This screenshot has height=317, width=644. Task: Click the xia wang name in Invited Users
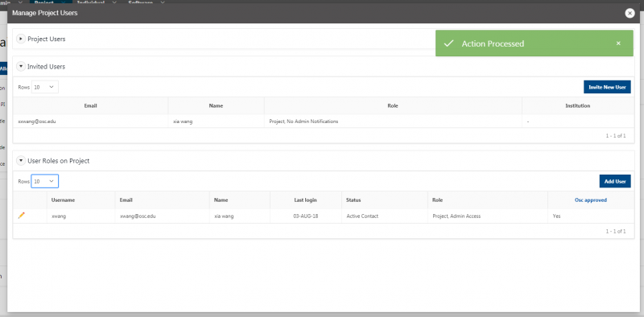click(183, 121)
